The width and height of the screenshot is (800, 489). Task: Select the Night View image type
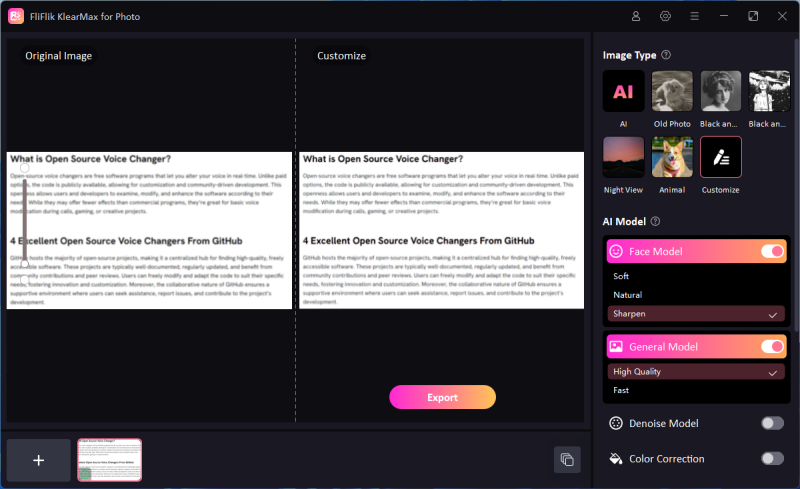623,157
